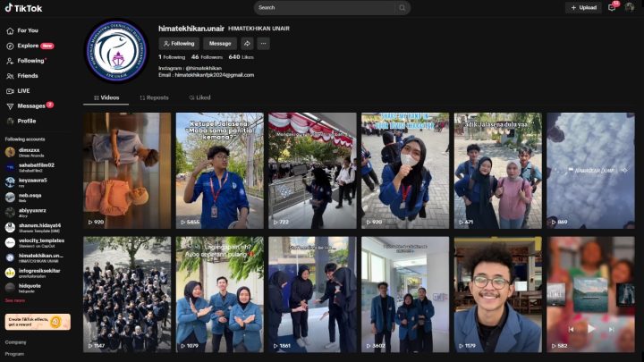The image size is (644, 362).
Task: Switch to the Liked tab
Action: [200, 97]
